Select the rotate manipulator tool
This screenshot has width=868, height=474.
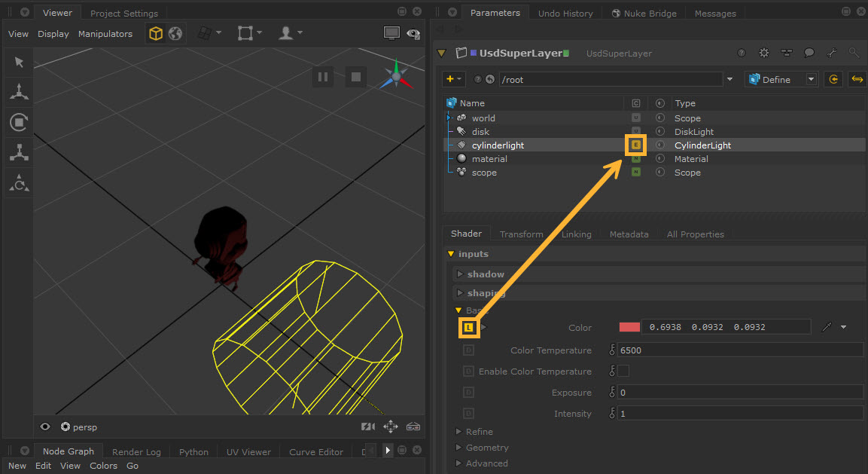(x=19, y=122)
